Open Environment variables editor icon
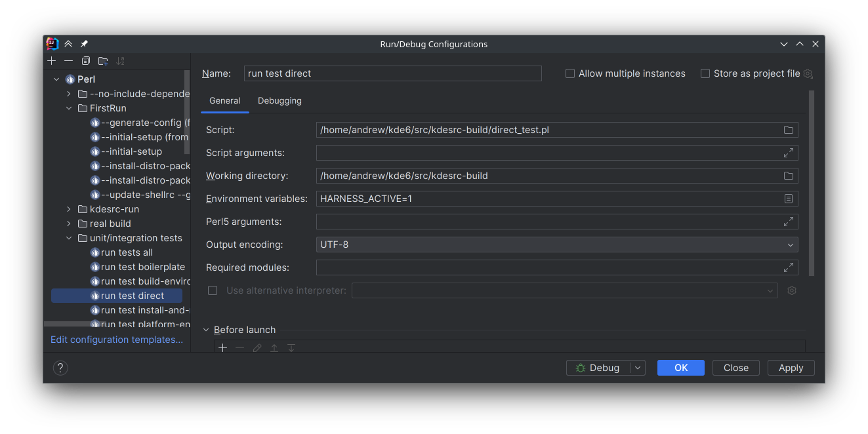The width and height of the screenshot is (868, 434). coord(788,199)
